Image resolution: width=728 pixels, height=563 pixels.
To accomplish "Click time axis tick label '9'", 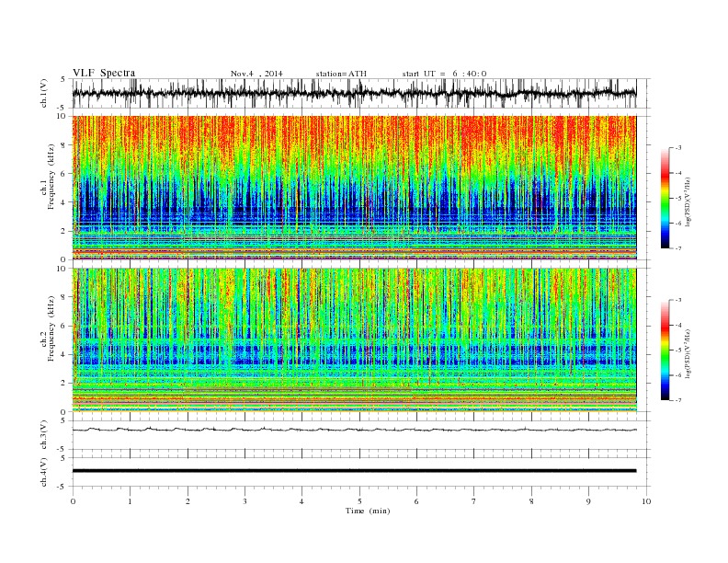I will point(588,501).
